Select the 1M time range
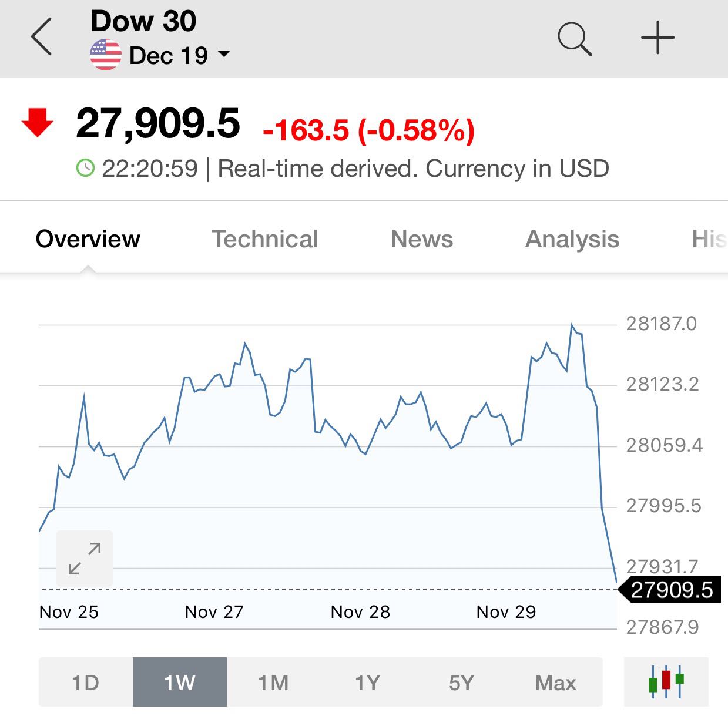Viewport: 728px width, 726px height. [273, 683]
